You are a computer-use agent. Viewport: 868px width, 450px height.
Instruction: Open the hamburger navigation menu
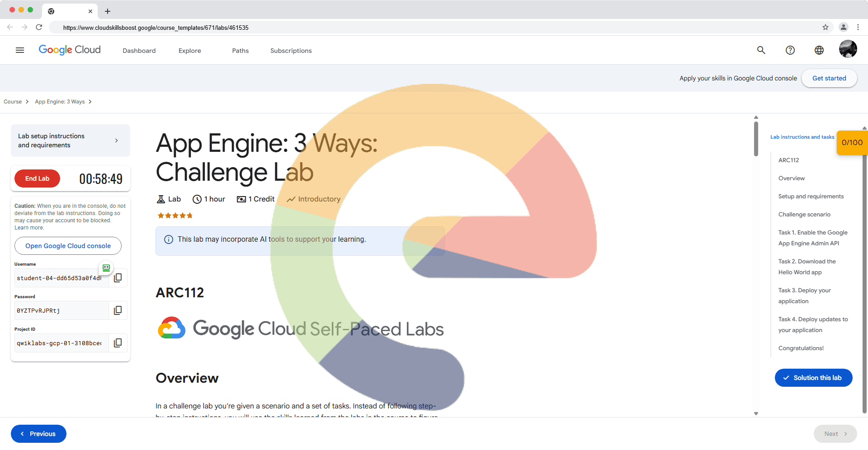click(x=20, y=50)
